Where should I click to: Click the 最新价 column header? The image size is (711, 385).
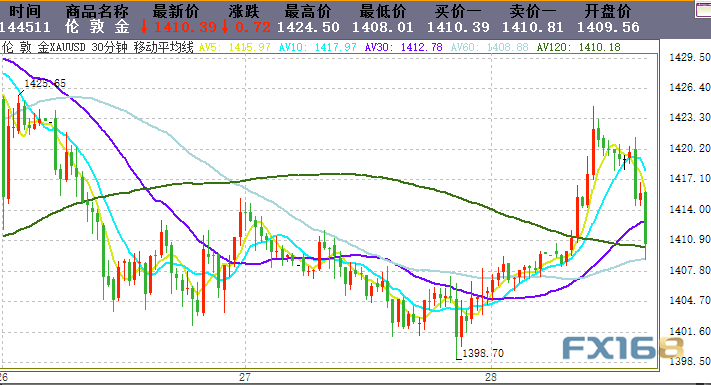point(175,11)
